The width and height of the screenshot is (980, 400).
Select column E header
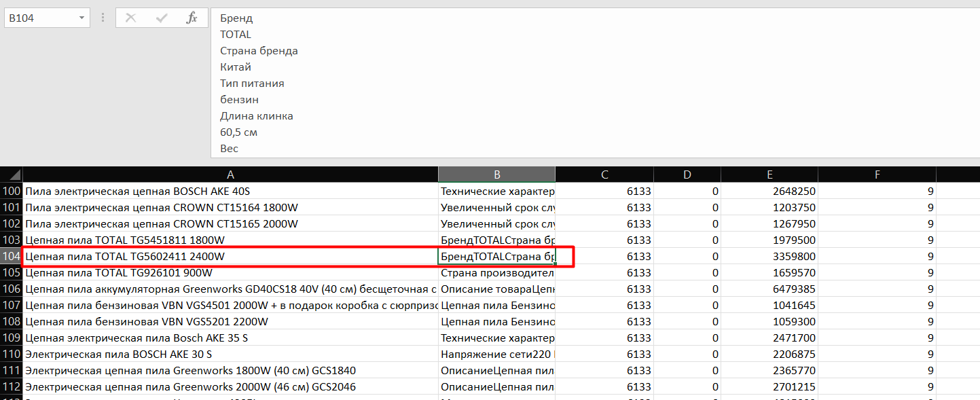(x=769, y=175)
